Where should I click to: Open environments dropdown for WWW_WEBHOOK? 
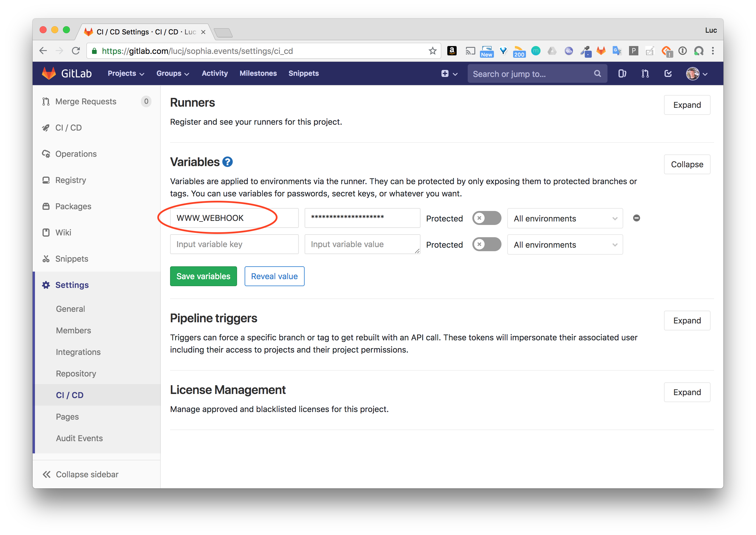coord(565,219)
